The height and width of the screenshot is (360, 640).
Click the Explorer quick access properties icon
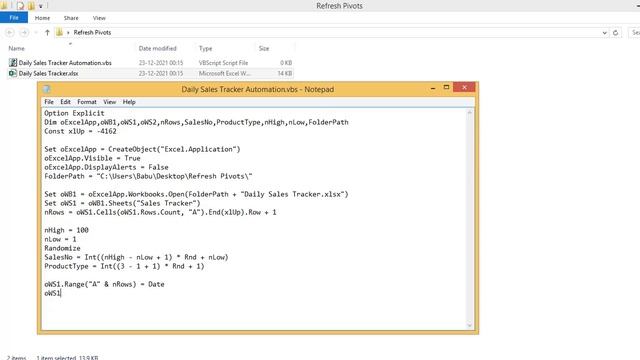pos(20,6)
